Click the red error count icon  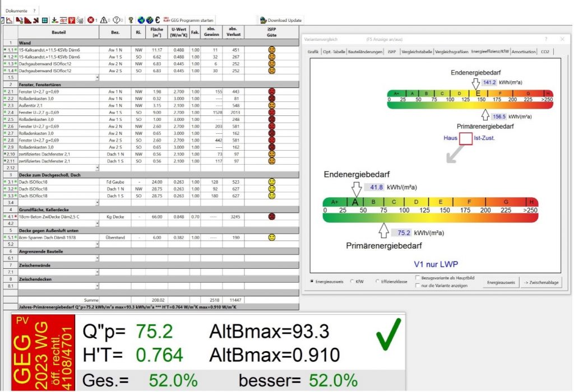pos(90,20)
